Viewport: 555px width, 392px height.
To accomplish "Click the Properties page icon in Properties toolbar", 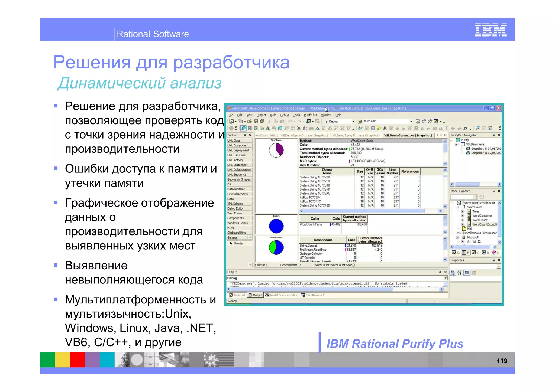I will 467,273.
